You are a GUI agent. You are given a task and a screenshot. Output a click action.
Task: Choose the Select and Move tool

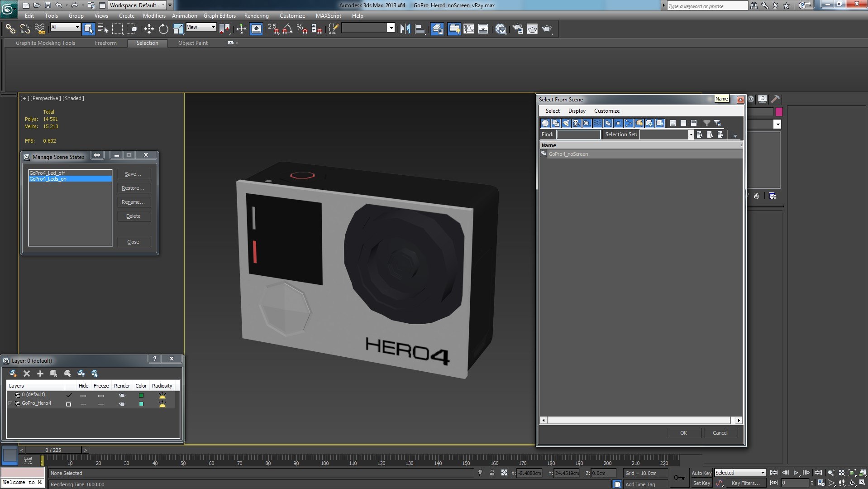(x=149, y=29)
